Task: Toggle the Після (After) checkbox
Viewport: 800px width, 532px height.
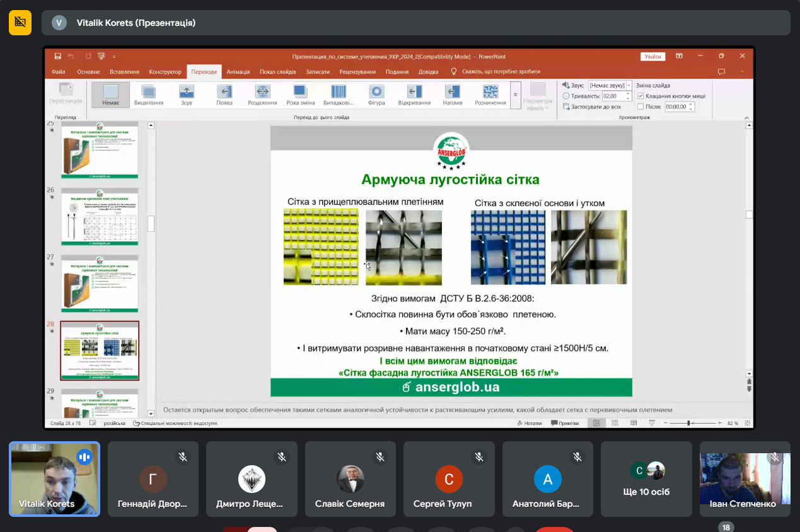Action: [x=641, y=107]
